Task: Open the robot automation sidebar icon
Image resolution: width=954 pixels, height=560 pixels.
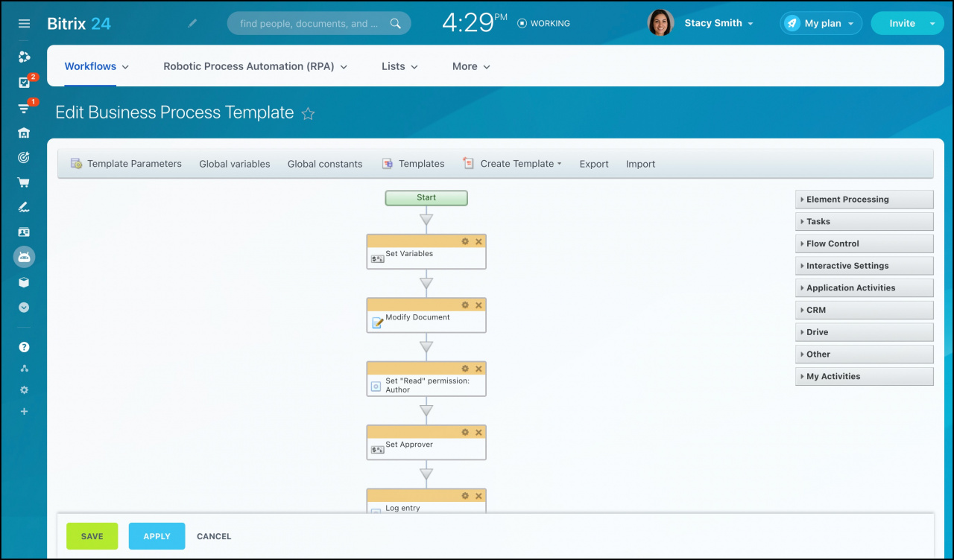Action: click(24, 258)
